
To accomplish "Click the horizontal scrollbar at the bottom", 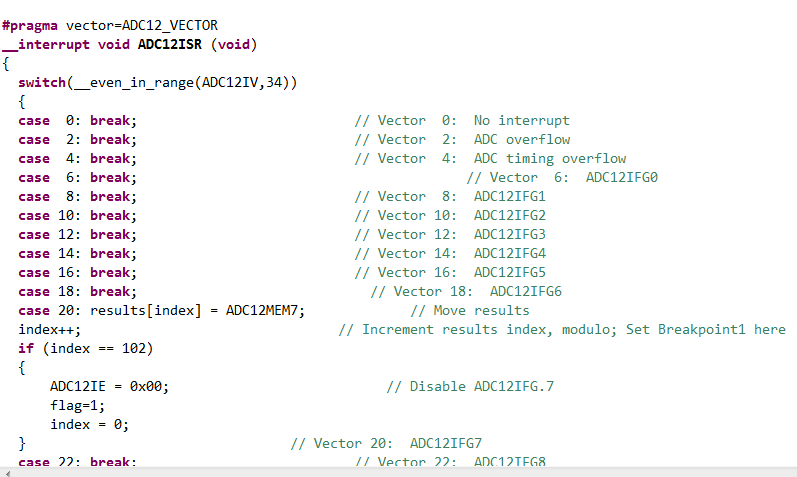I will 398,471.
